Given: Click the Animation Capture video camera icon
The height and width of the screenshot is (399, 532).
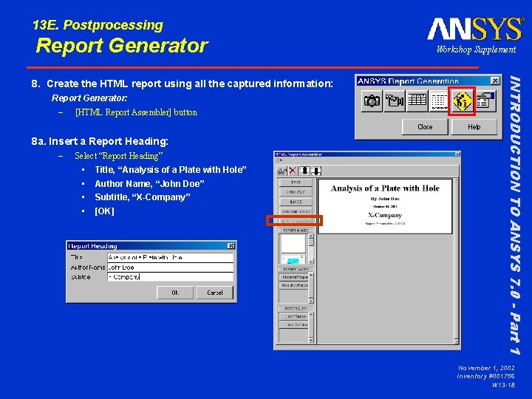Looking at the screenshot, I should tap(395, 100).
